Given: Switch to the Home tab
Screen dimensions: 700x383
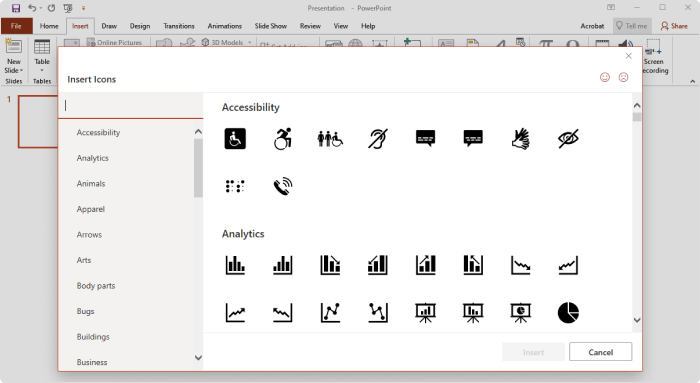Looking at the screenshot, I should point(49,26).
